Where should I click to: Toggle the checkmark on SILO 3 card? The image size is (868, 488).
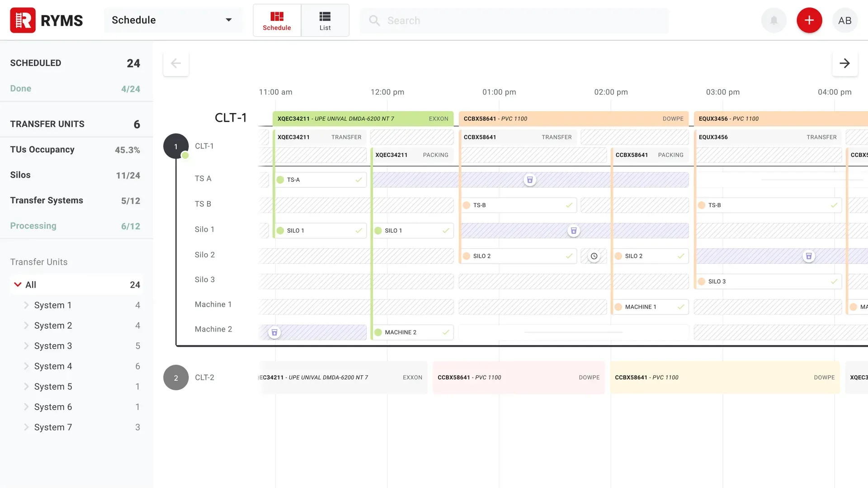tap(833, 281)
